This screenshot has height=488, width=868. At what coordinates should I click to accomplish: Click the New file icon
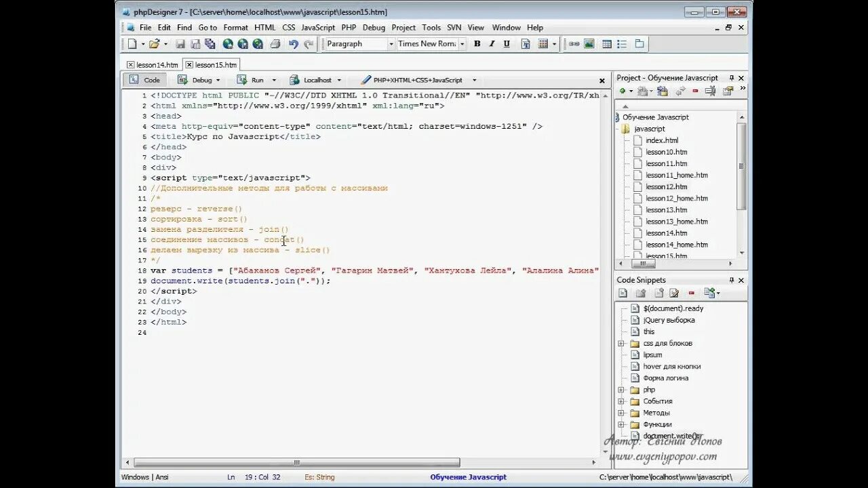[x=132, y=44]
